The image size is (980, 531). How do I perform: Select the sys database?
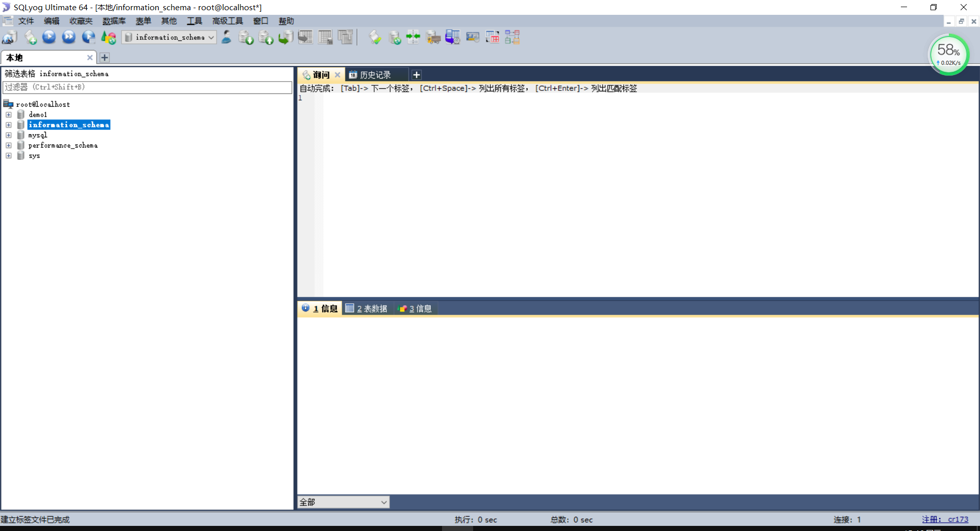click(34, 156)
